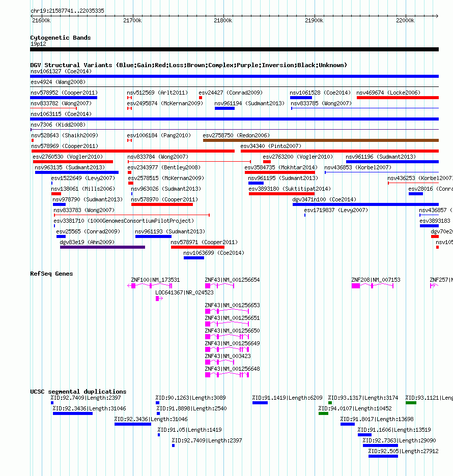Image resolution: width=453 pixels, height=476 pixels.
Task: Click the ZNF100|NM_173531 gene label
Action: click(x=156, y=280)
